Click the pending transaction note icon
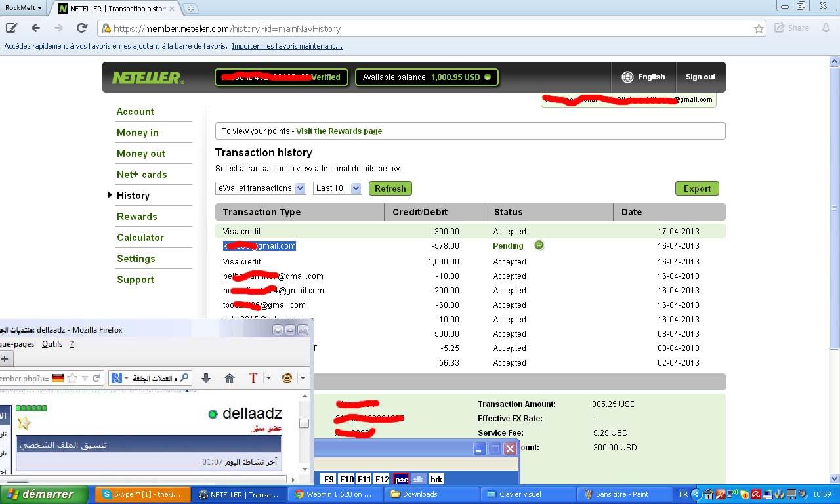This screenshot has width=840, height=504. point(539,245)
